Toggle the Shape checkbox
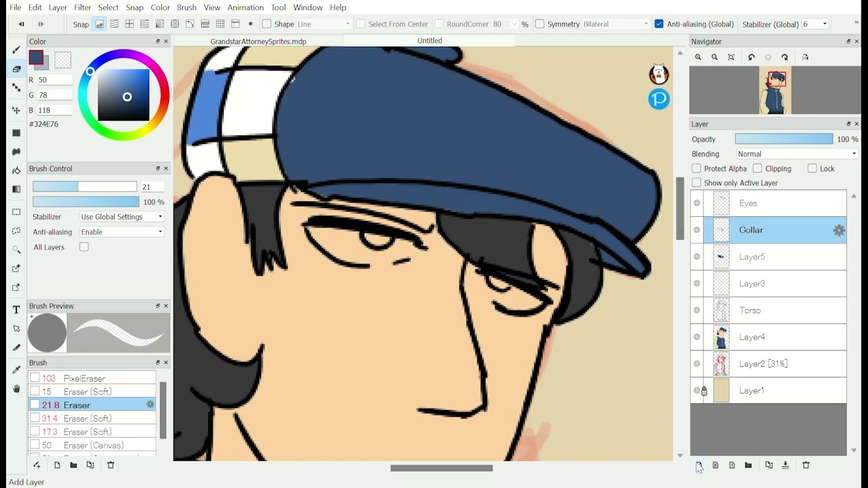The height and width of the screenshot is (488, 868). pos(267,24)
